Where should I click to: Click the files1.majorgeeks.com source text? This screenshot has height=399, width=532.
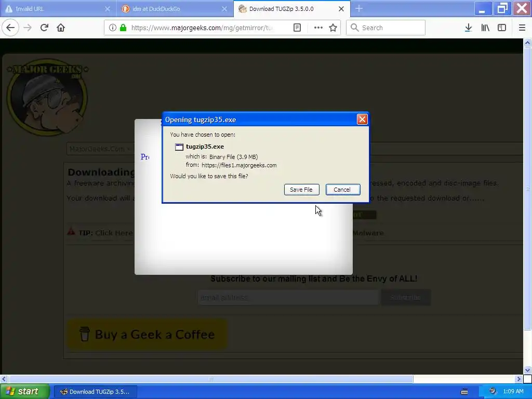(x=239, y=165)
